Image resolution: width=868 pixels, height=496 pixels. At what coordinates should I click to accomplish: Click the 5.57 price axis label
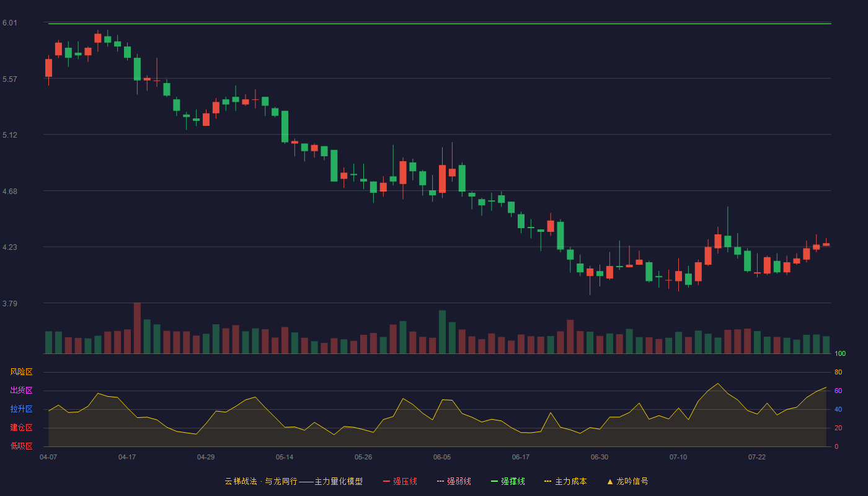point(10,79)
